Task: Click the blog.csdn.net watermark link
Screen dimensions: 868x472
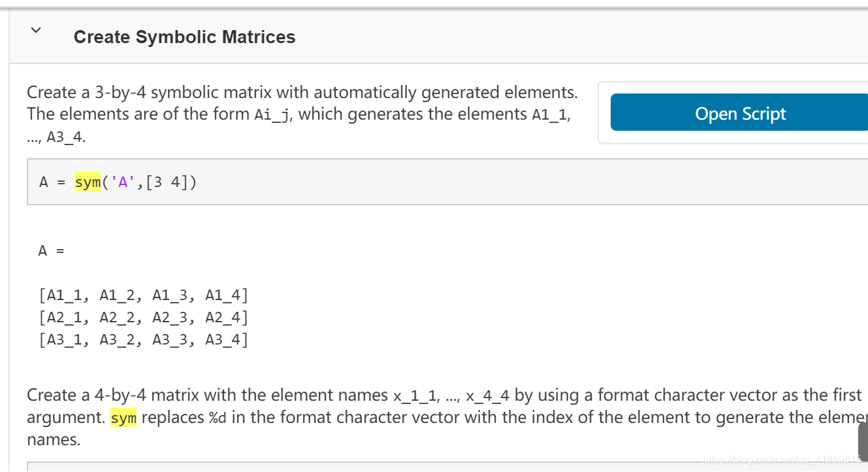Action: coord(781,461)
